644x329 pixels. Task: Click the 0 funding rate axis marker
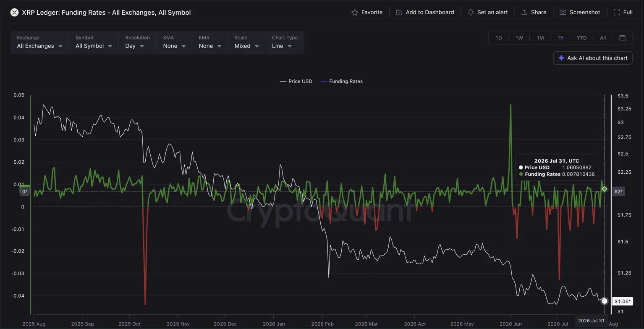point(25,192)
